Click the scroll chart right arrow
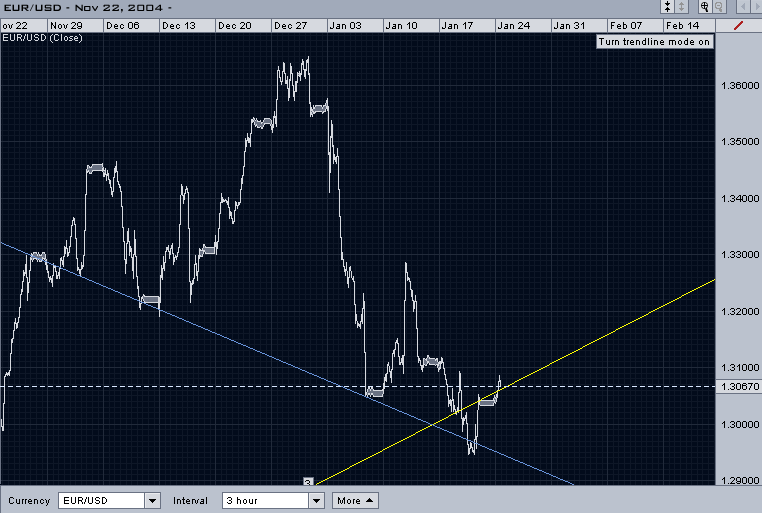This screenshot has height=513, width=762. click(756, 7)
